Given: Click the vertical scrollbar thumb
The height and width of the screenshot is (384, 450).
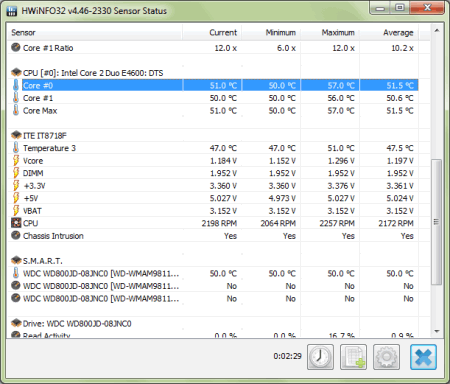Looking at the screenshot, I should (437, 222).
